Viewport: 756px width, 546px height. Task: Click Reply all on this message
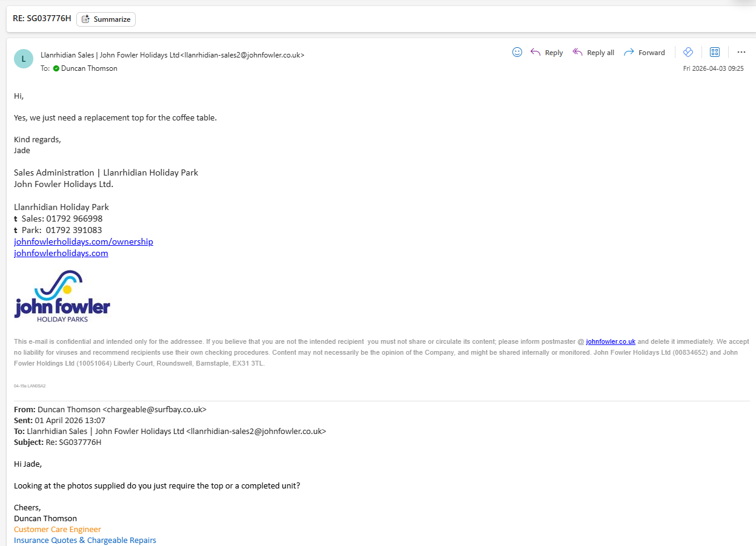(x=593, y=53)
